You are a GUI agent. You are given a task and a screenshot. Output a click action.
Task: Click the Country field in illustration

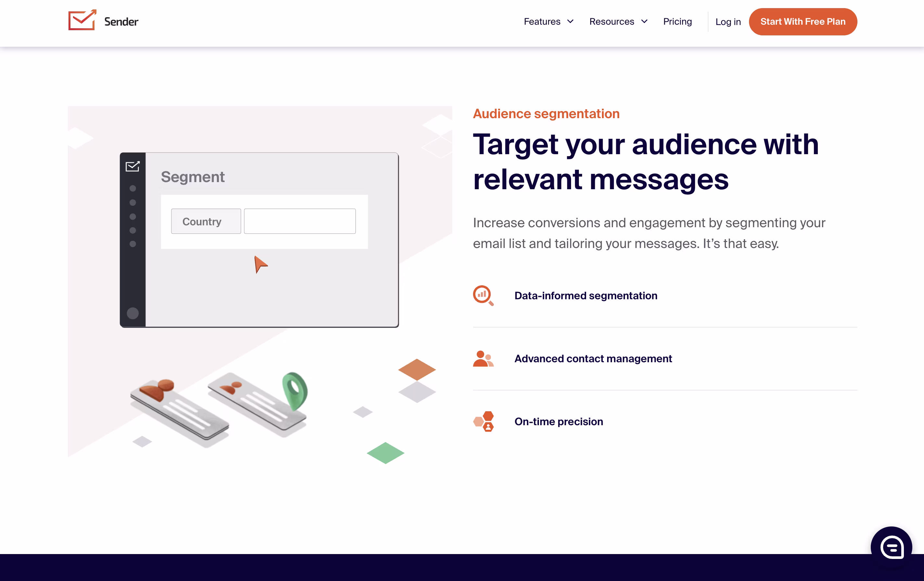[206, 221]
